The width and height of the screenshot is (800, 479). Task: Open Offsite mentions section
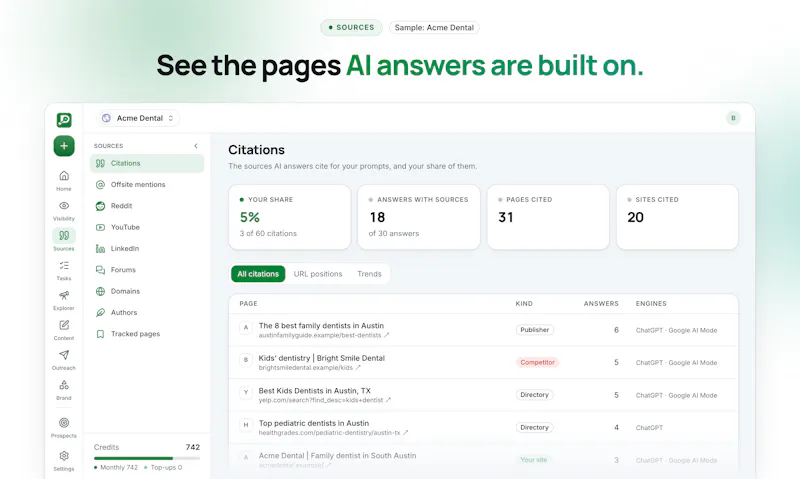point(147,185)
